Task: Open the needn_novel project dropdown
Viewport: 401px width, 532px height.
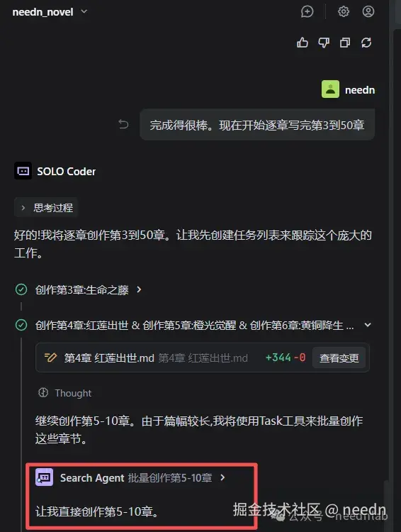Action: 50,12
